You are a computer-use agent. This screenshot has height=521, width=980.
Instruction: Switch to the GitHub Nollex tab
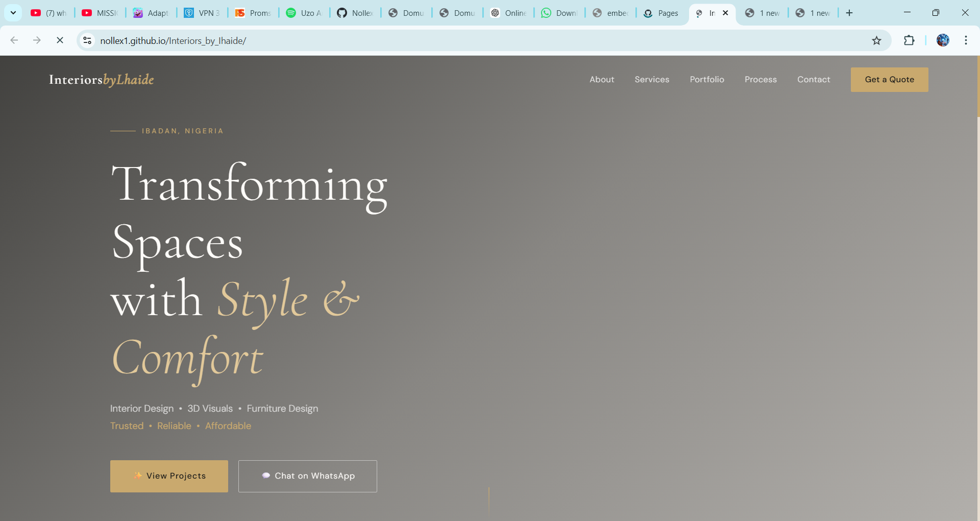(x=355, y=13)
